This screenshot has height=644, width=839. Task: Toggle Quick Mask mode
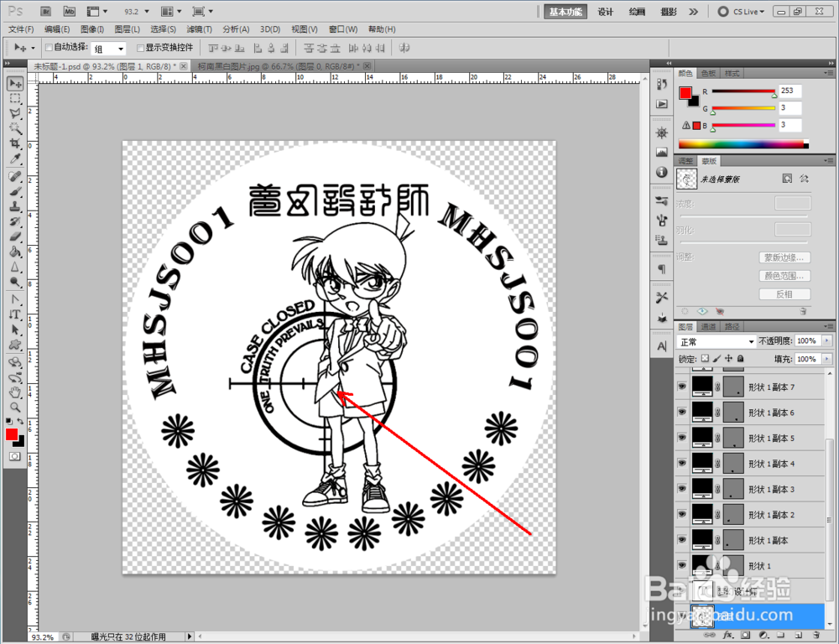15,456
